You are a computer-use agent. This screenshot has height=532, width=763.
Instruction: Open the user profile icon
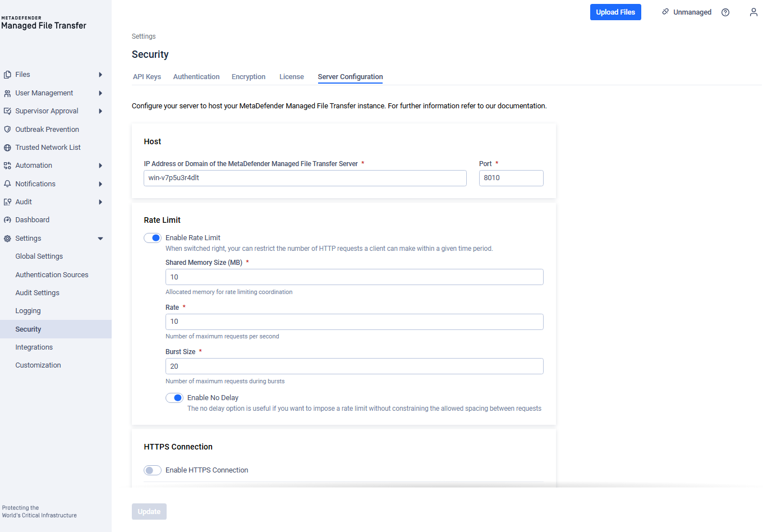pos(753,12)
